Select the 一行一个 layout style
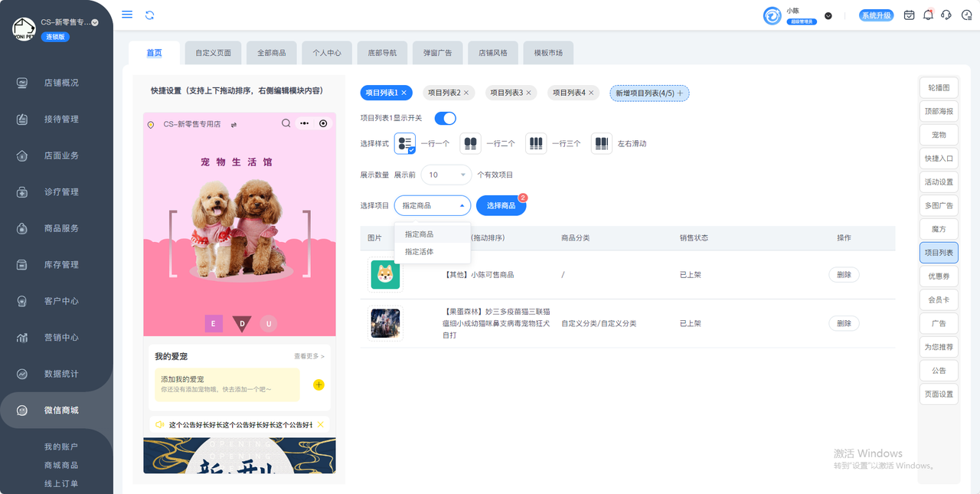Image resolution: width=980 pixels, height=494 pixels. tap(405, 143)
